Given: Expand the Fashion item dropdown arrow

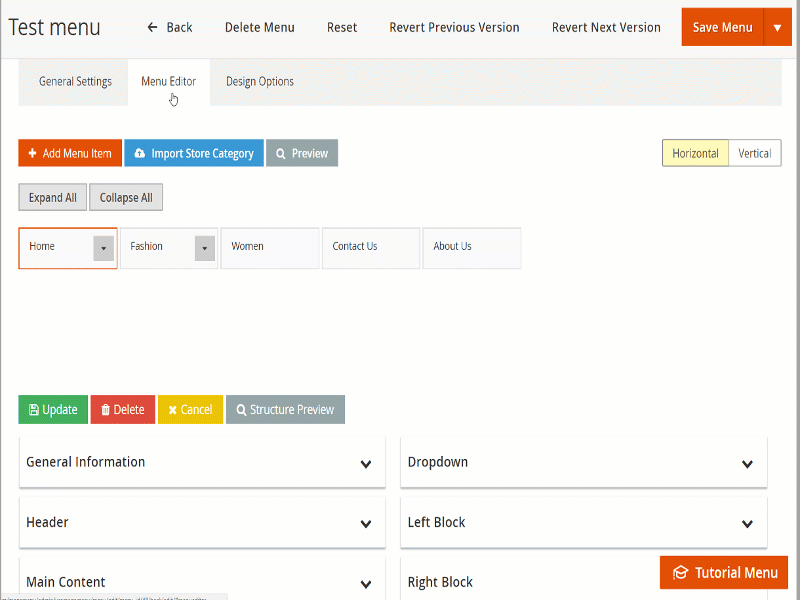Looking at the screenshot, I should pos(205,248).
